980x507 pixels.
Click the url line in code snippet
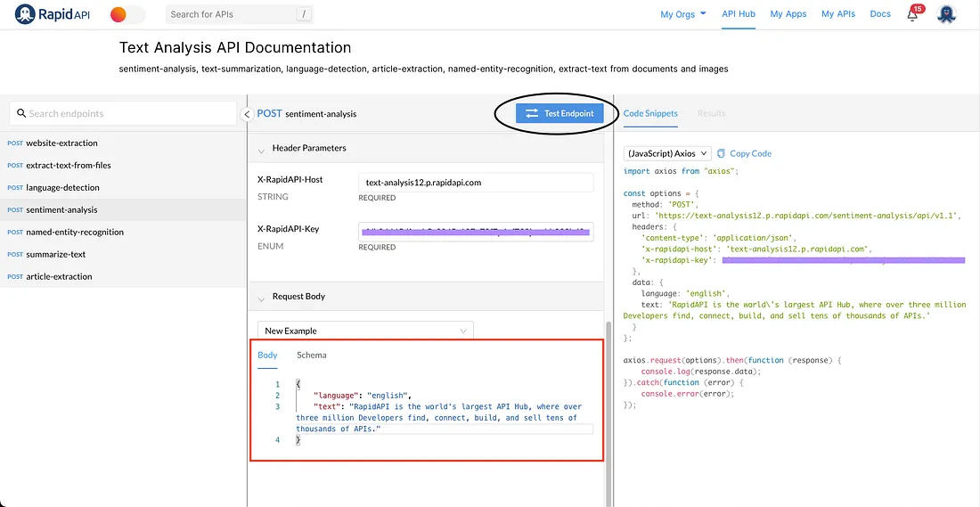click(796, 215)
